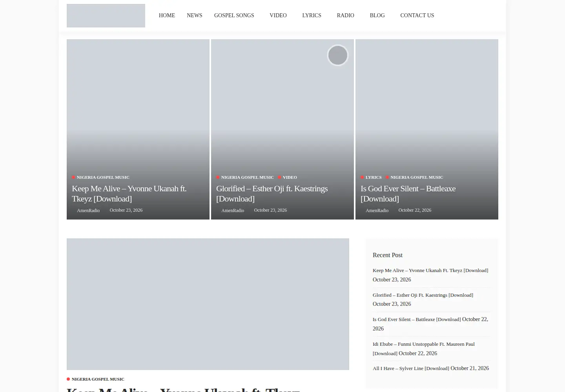Click the October 23, 2026 date on Keep Me Alive hero card
The image size is (565, 392).
click(126, 210)
